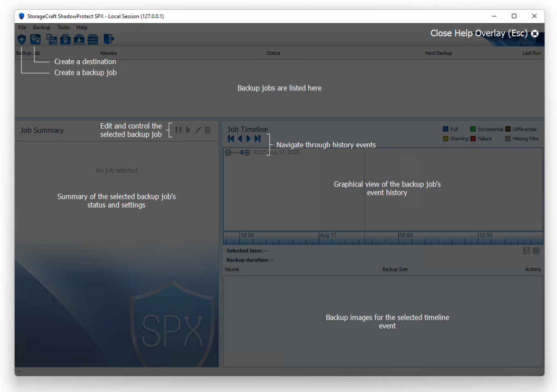Click the timeline zoom-out minus icon

pyautogui.click(x=228, y=153)
